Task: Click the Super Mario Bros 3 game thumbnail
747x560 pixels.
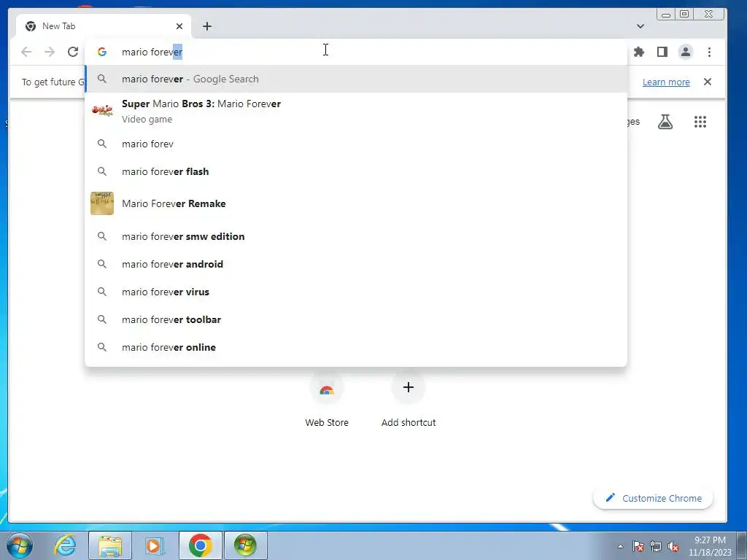Action: tap(102, 111)
